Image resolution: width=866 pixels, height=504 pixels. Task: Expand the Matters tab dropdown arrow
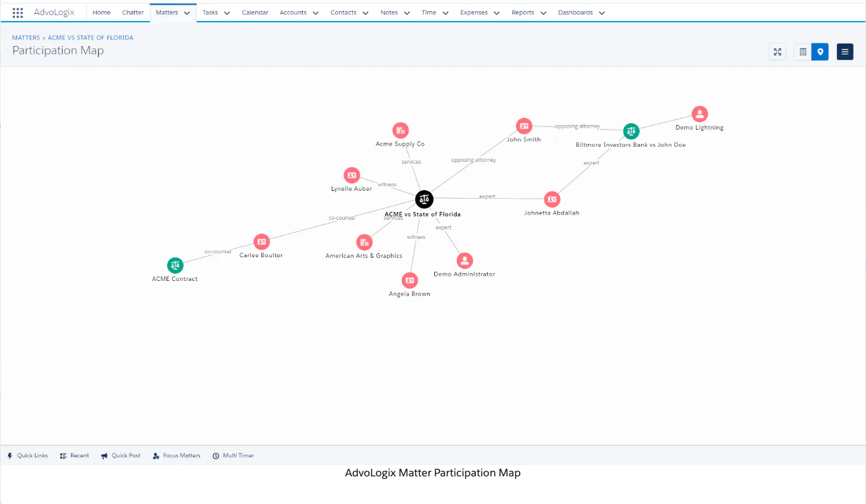[187, 13]
